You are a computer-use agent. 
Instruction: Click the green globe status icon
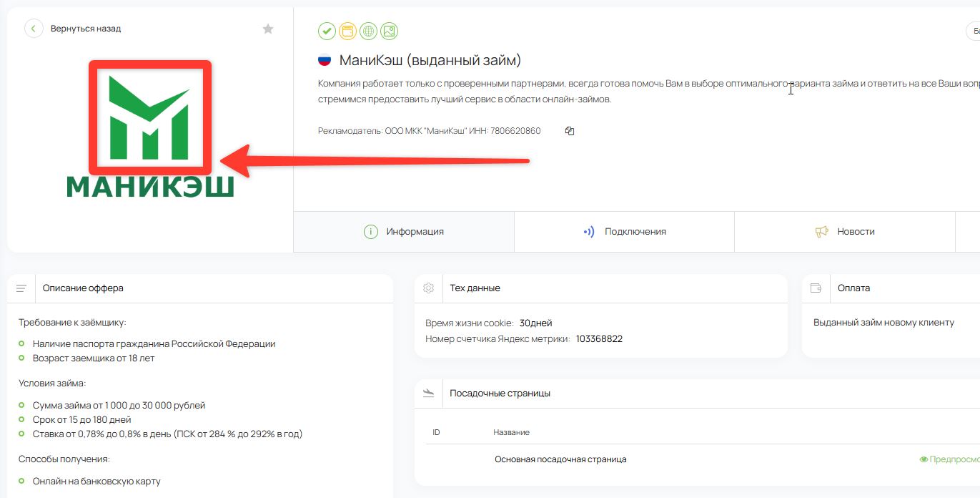[368, 31]
